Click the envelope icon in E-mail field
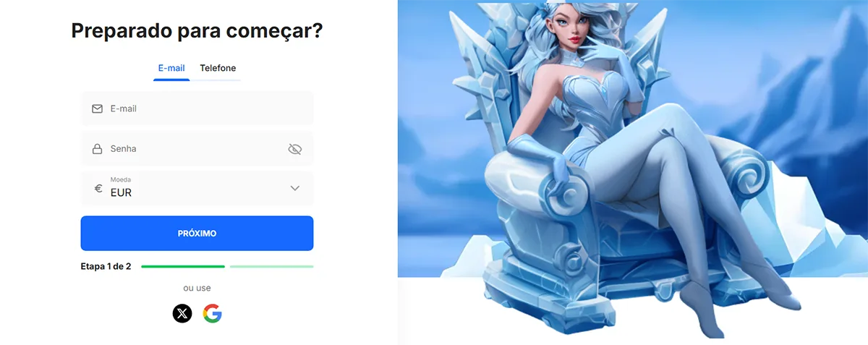The height and width of the screenshot is (345, 868). click(97, 108)
